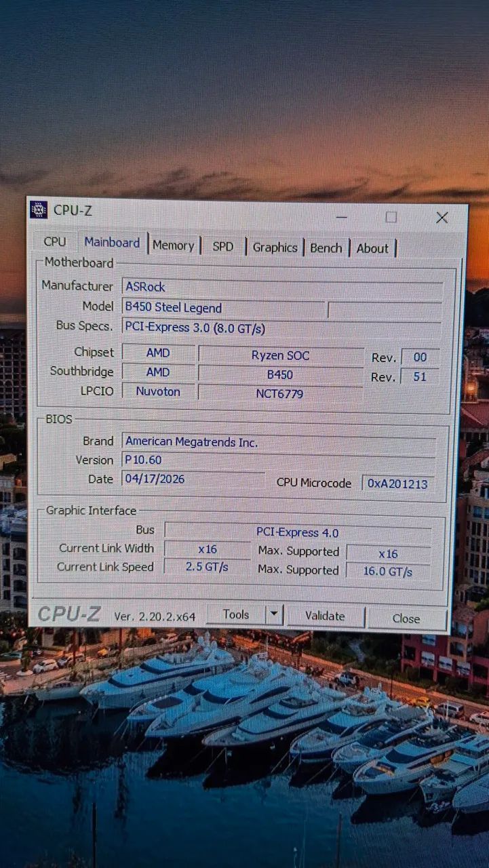Click the Tools button
Screen dimensions: 489x868
tap(235, 614)
